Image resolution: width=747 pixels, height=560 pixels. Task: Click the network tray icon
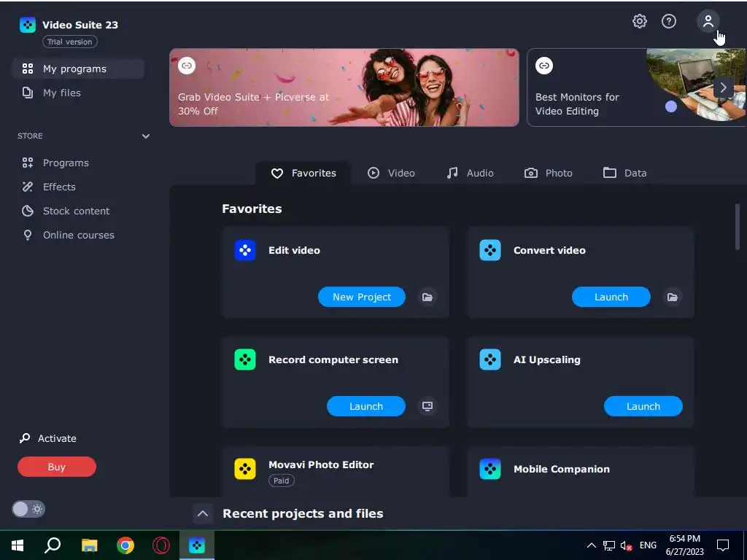tap(609, 545)
